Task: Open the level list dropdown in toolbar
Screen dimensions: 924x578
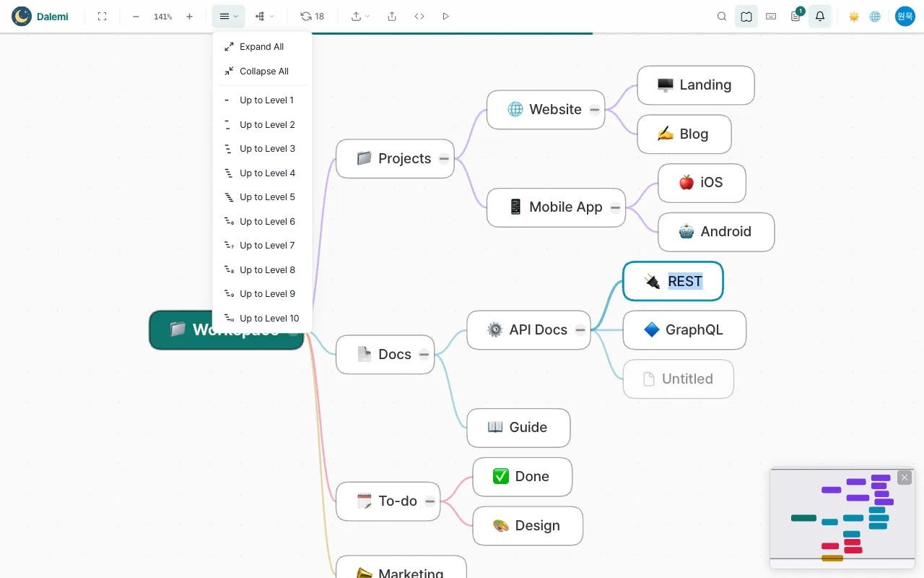Action: click(x=229, y=16)
